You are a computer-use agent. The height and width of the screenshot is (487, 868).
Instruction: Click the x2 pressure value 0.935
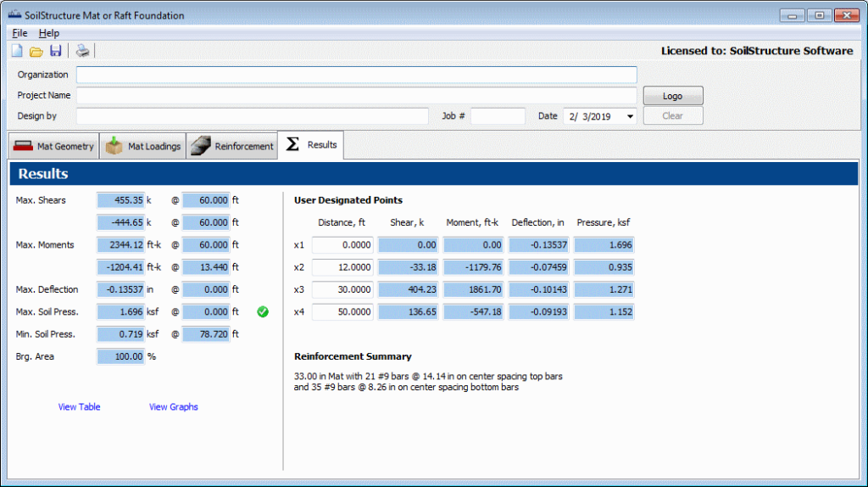(x=604, y=267)
